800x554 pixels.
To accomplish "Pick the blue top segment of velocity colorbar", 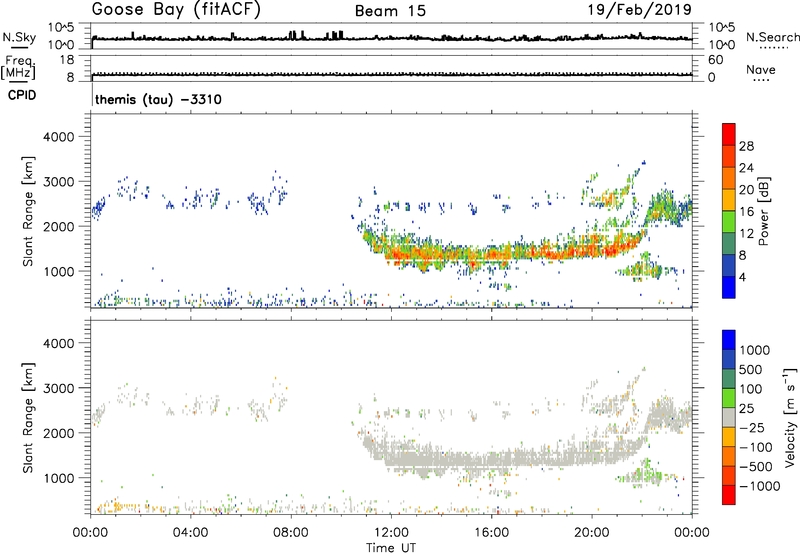I will [x=729, y=340].
